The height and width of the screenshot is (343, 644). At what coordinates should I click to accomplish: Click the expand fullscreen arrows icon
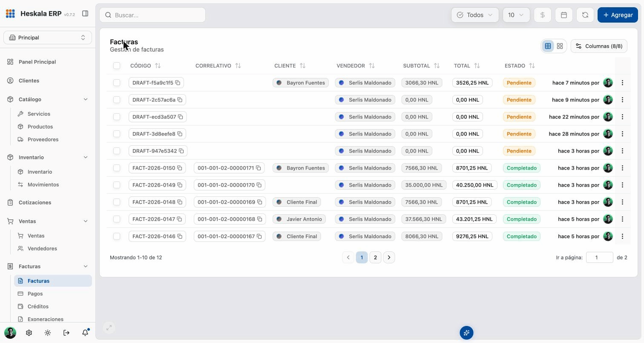click(x=109, y=327)
